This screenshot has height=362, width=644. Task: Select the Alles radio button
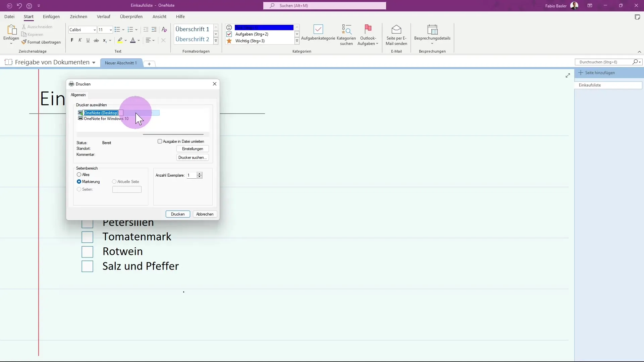[x=79, y=175]
